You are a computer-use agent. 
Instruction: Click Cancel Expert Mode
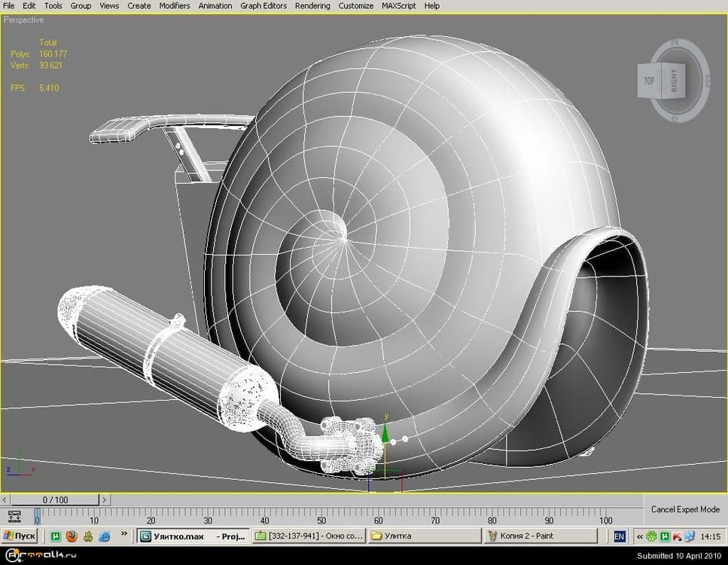pos(685,510)
